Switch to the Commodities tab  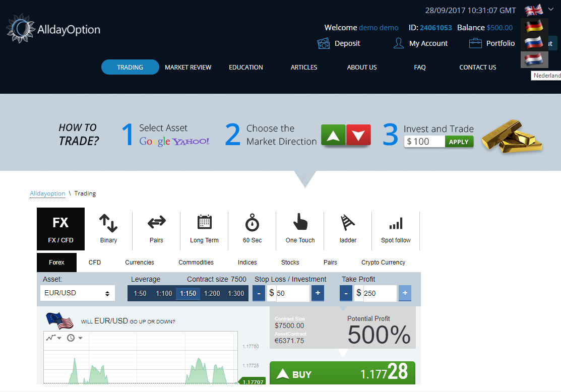(196, 263)
